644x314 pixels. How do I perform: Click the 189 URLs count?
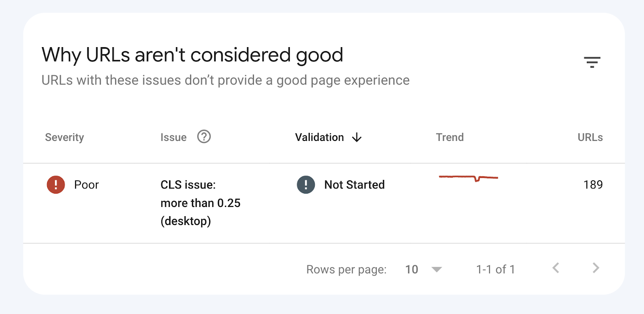(593, 185)
